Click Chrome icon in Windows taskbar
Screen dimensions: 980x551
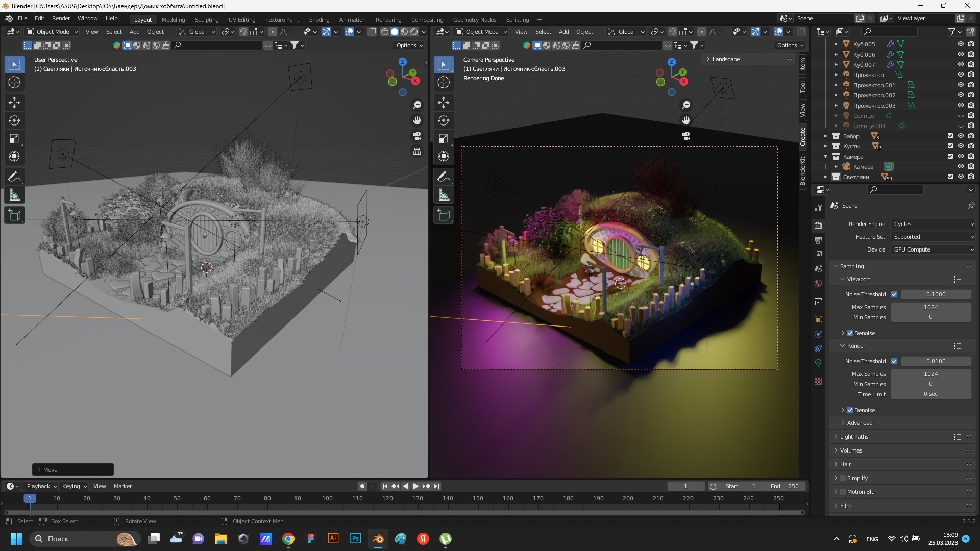tap(288, 539)
